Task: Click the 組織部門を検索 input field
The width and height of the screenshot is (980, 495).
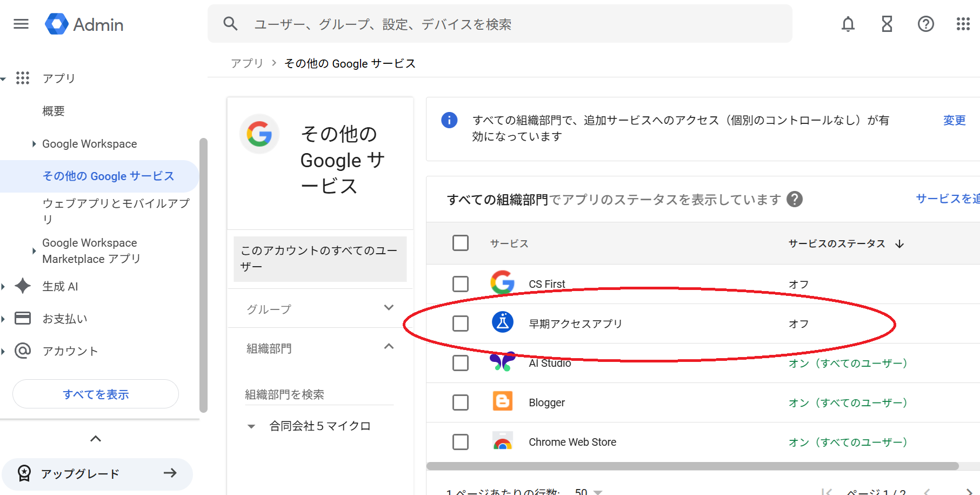Action: pos(318,394)
